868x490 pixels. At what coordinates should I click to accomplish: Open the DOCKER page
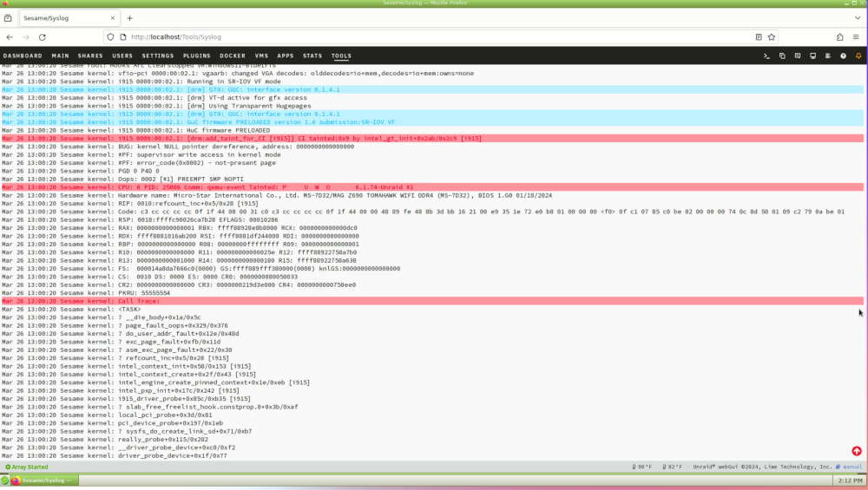point(233,56)
